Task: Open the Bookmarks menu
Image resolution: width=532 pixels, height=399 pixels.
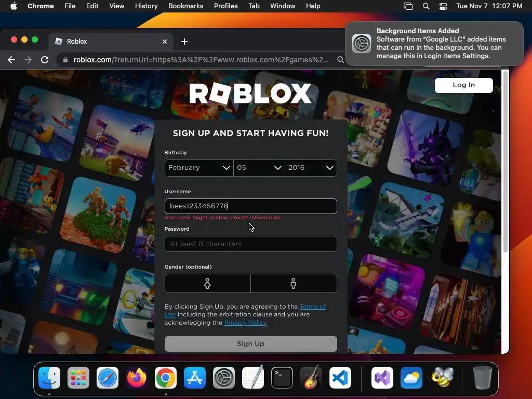Action: point(185,6)
